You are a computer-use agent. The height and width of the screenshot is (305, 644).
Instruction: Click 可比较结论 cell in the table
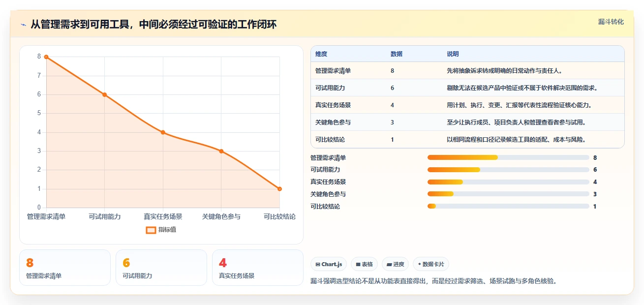pos(330,140)
